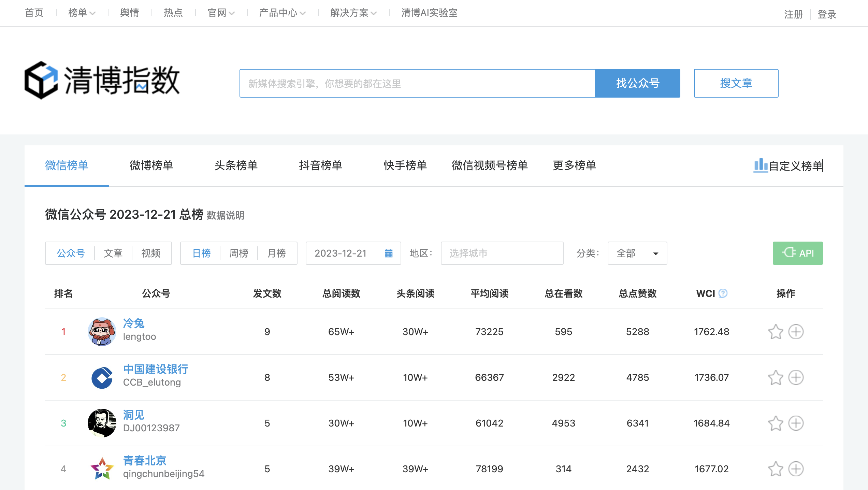Select the 公众号 content type toggle
Screen dimensions: 868x490
pos(71,253)
